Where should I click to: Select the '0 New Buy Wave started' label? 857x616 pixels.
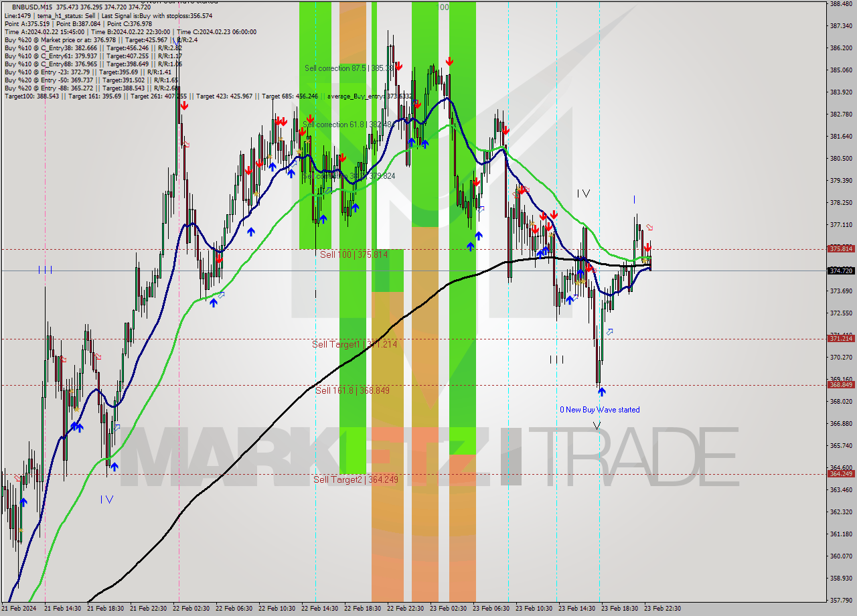600,410
